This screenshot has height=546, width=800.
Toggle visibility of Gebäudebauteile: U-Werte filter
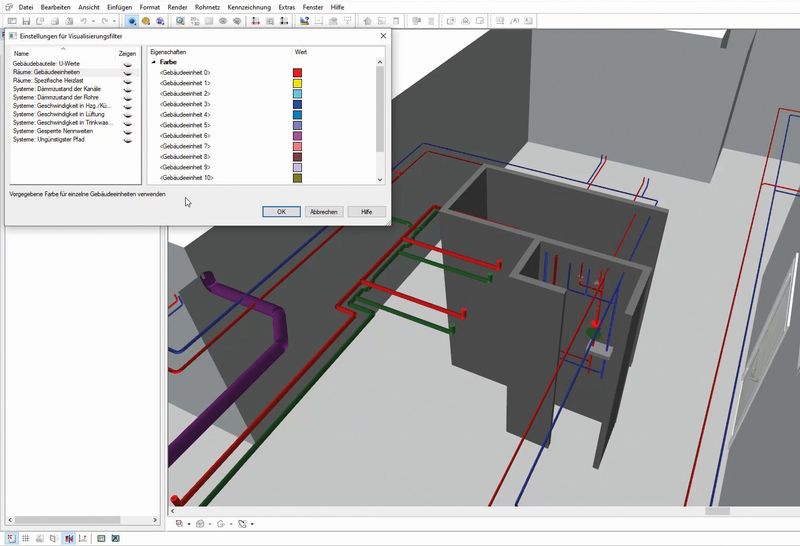(128, 64)
